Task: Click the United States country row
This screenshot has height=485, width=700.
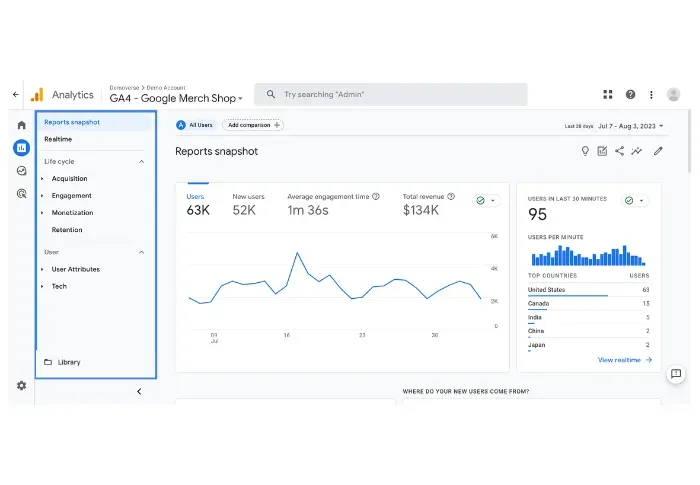Action: point(588,290)
